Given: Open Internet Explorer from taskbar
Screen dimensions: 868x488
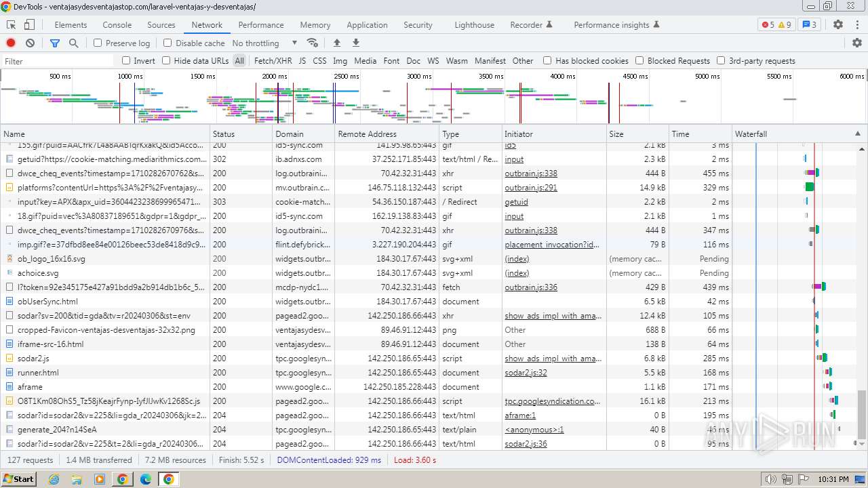Looking at the screenshot, I should [54, 479].
